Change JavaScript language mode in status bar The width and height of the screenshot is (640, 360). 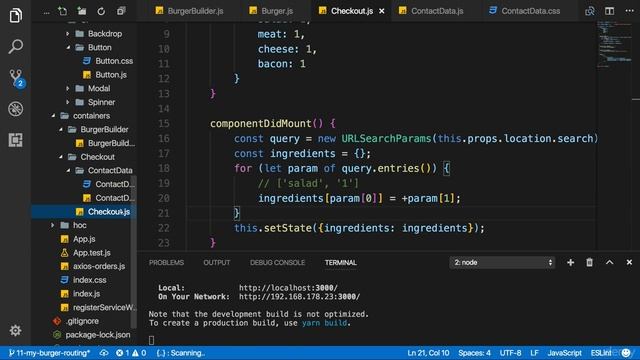click(x=564, y=353)
